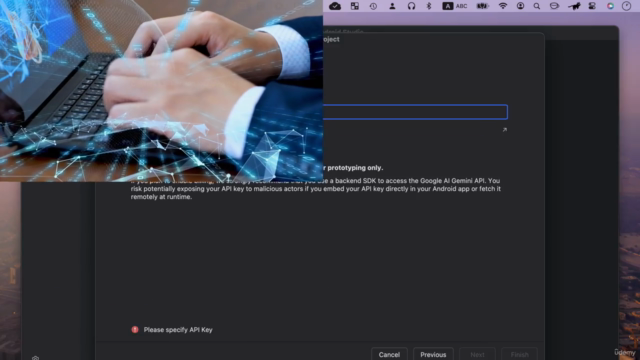Click the person silhouette menu bar icon

coord(392,6)
